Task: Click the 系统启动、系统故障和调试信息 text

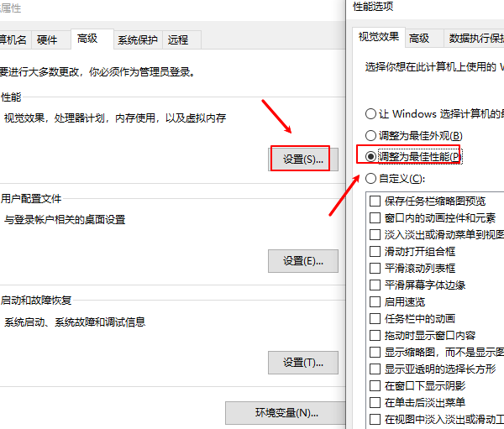Action: [x=75, y=322]
